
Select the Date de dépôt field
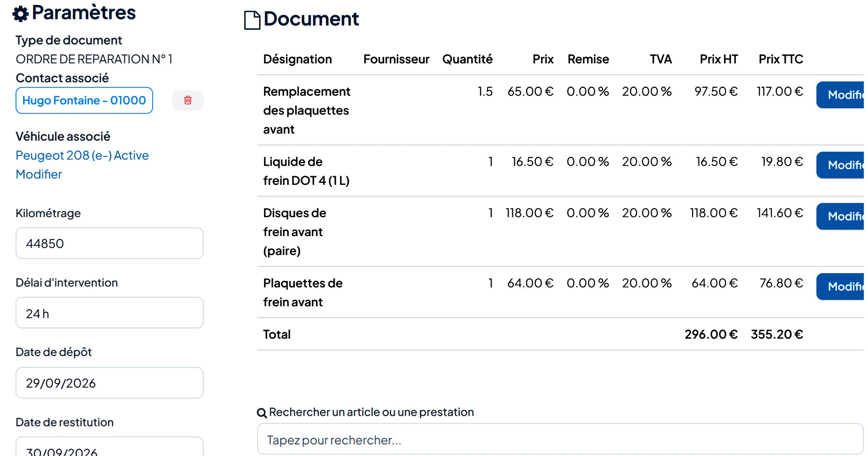(x=109, y=383)
